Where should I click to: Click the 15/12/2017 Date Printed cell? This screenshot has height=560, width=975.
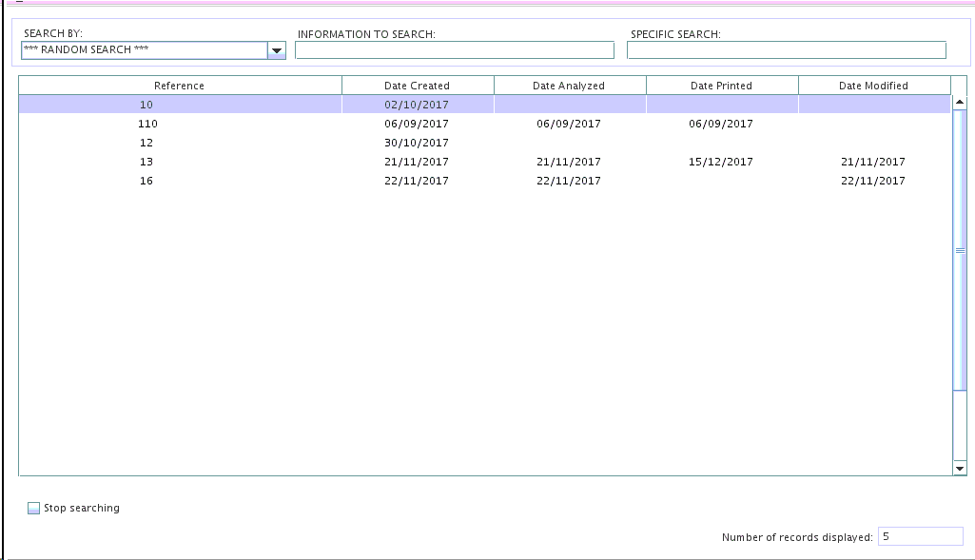[721, 162]
